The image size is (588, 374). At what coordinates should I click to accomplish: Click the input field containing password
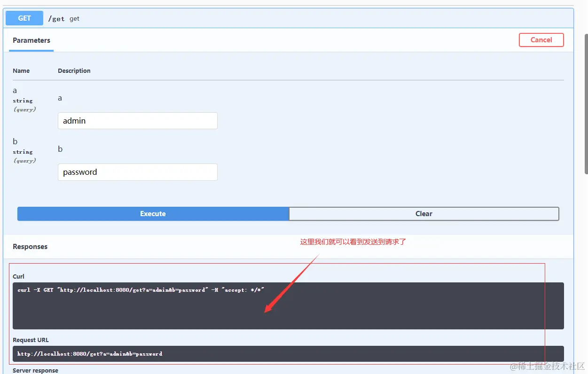point(138,172)
